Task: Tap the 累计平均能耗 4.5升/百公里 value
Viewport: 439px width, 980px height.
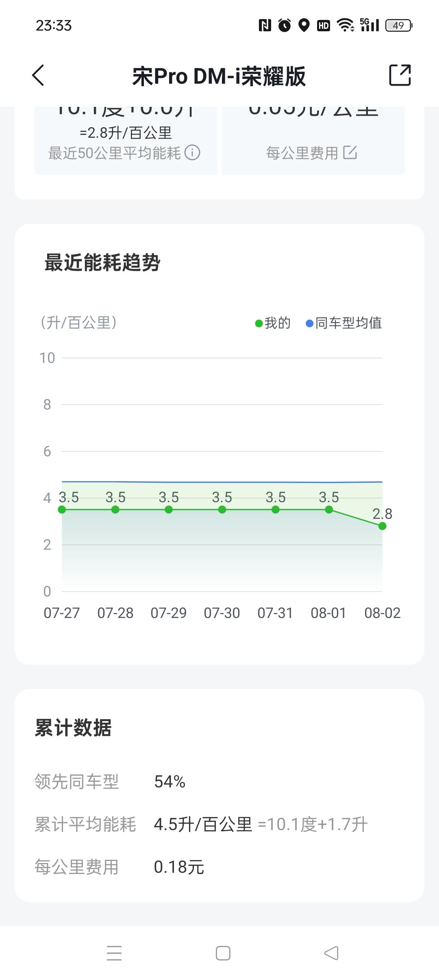Action: click(203, 824)
